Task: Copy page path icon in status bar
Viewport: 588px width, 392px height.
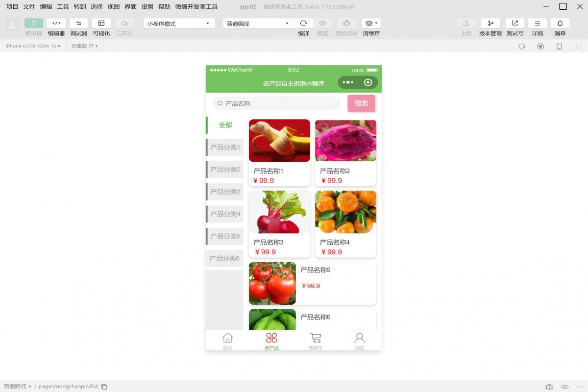Action: point(104,387)
